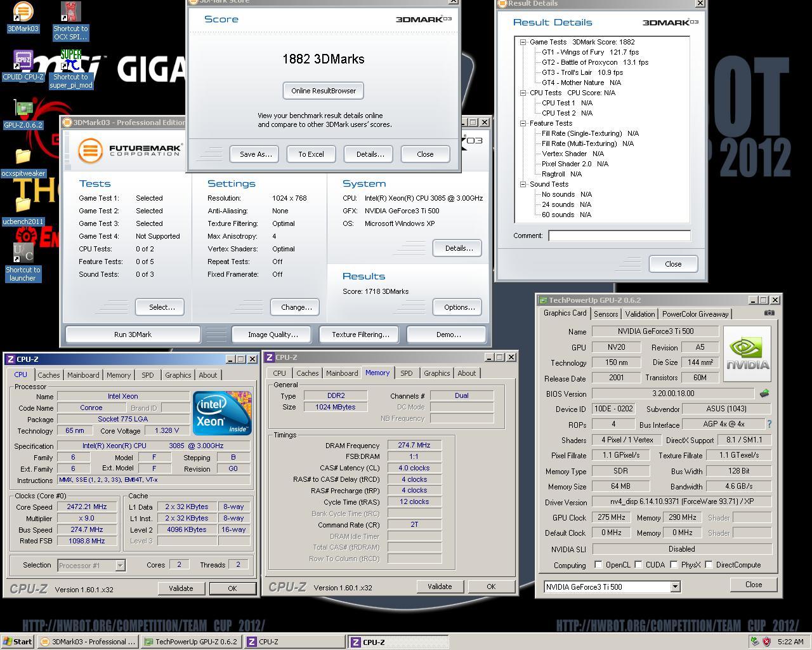Viewport: 812px width, 650px height.
Task: Click the NVIDIA logo in GPU-Z
Action: (747, 354)
